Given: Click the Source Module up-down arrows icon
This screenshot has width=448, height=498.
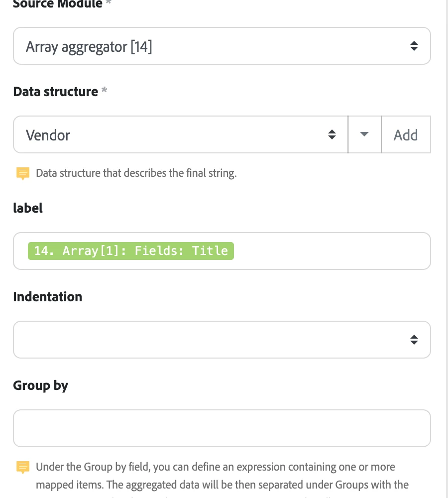Looking at the screenshot, I should (414, 46).
